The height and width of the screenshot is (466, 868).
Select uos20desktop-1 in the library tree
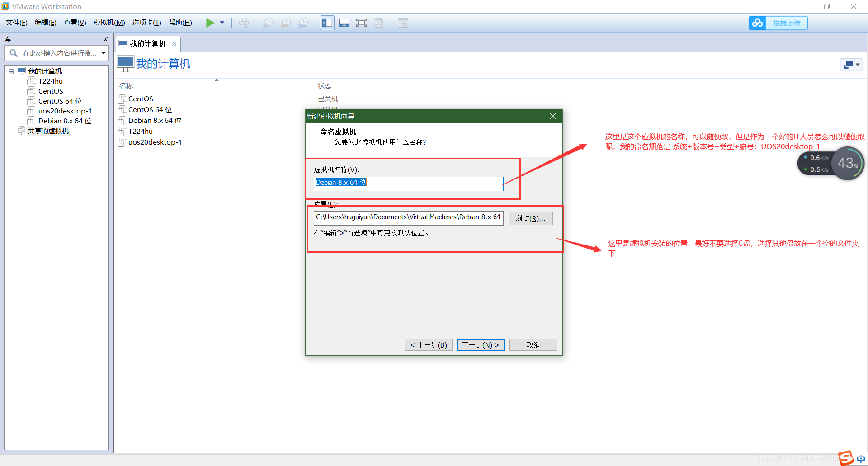[65, 111]
